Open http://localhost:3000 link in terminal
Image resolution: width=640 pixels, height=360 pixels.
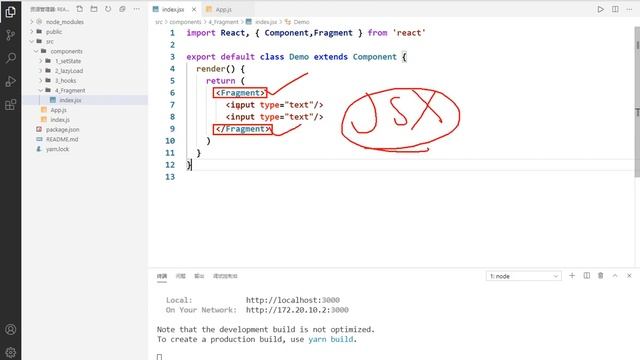click(x=293, y=300)
